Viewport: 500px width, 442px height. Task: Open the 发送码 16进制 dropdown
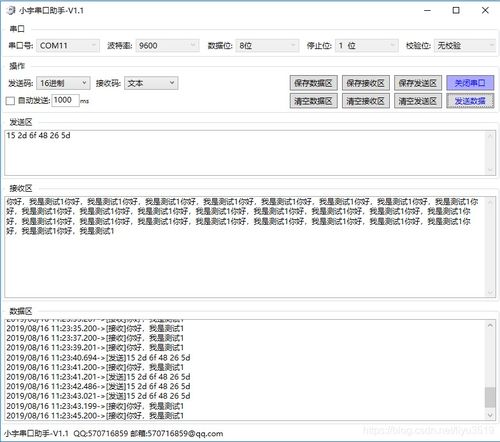63,83
